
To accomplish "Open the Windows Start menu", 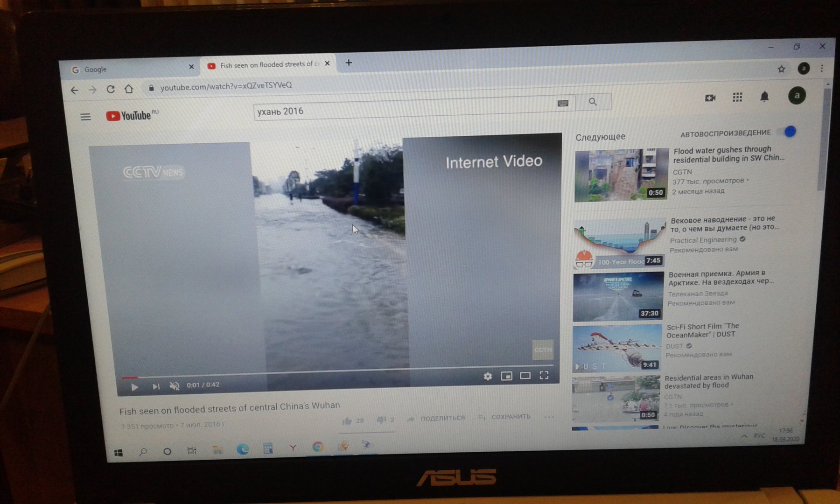I will [119, 453].
